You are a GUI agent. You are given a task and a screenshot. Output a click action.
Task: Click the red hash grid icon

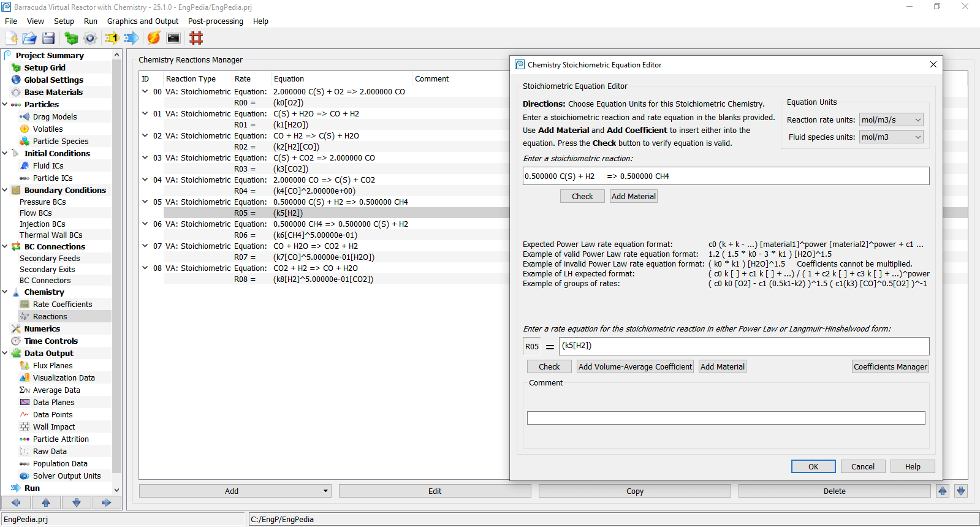(x=196, y=38)
